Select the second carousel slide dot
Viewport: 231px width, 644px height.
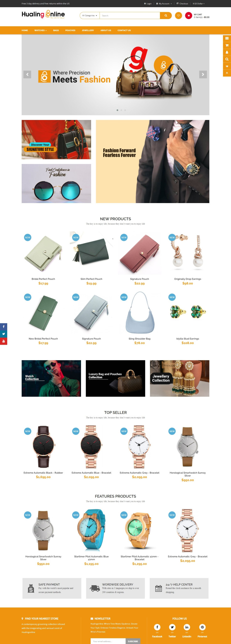coord(121,110)
